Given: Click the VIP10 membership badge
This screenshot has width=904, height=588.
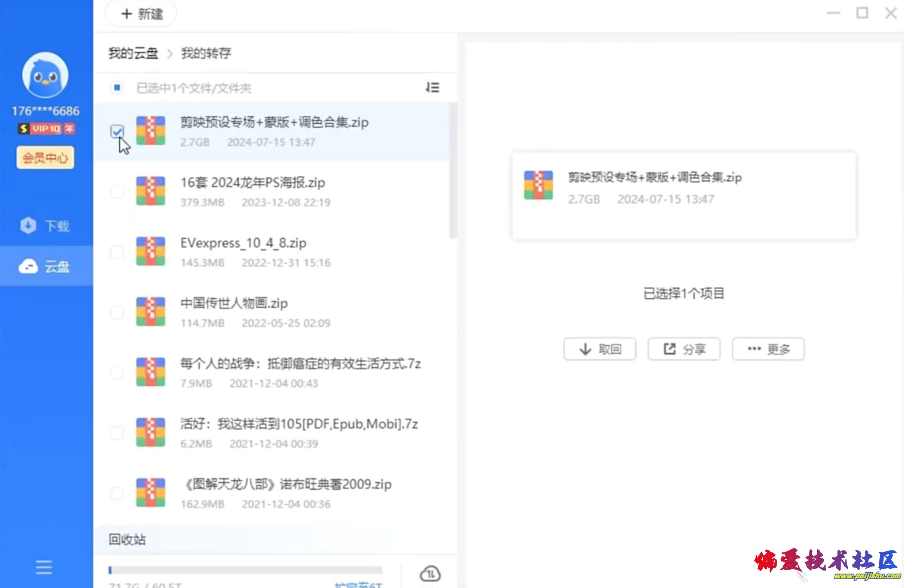Looking at the screenshot, I should coord(46,129).
